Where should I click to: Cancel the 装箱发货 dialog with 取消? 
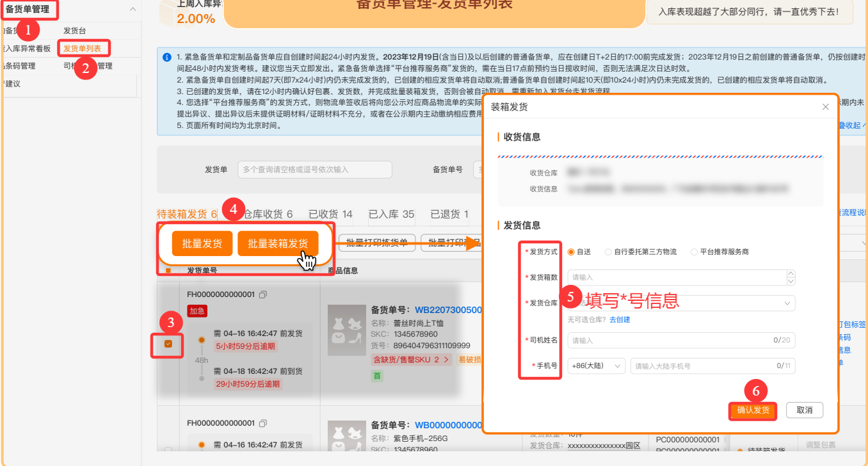click(x=804, y=410)
